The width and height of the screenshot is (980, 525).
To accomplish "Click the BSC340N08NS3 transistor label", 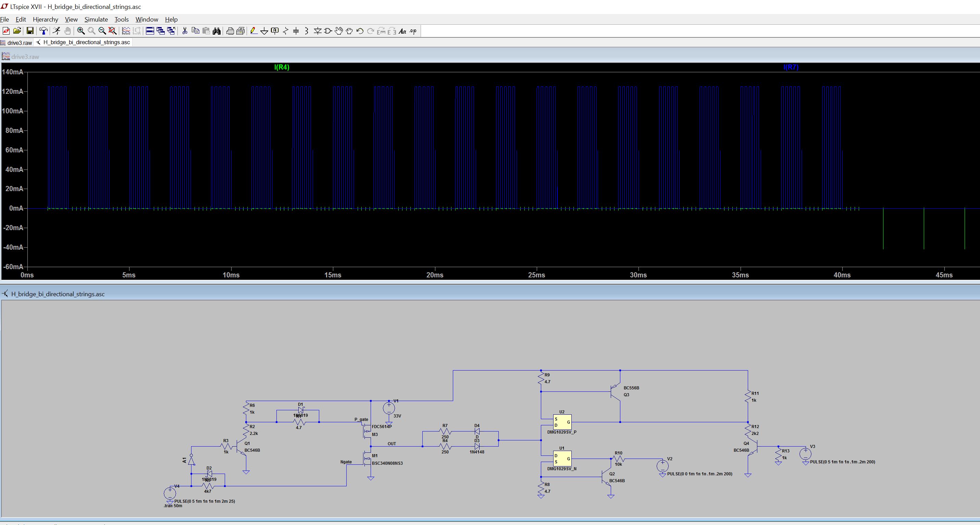I will tap(387, 463).
